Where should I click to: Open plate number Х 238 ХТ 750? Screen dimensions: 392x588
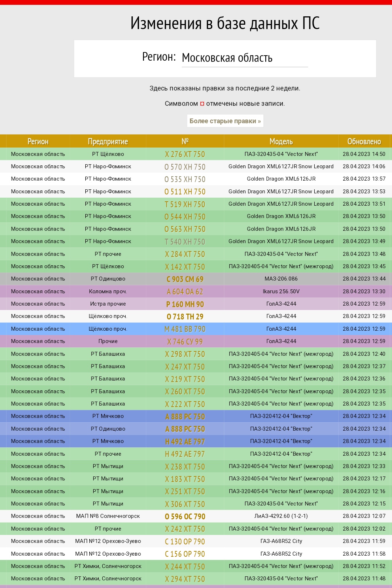pos(185,467)
